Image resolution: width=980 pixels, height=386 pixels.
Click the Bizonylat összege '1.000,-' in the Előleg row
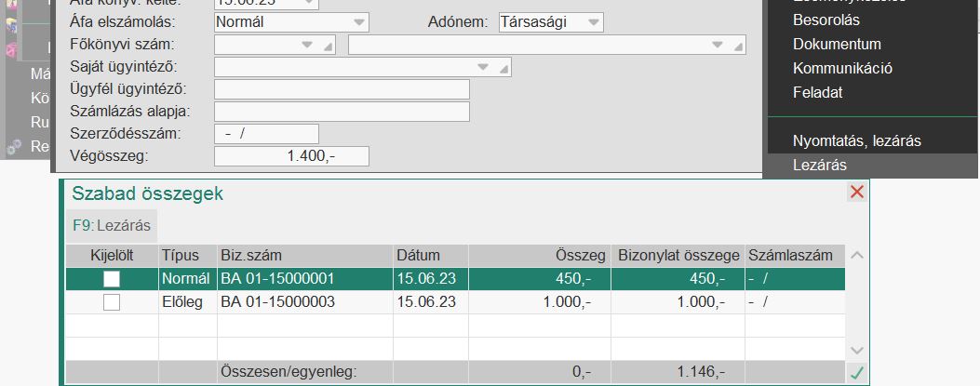click(678, 302)
